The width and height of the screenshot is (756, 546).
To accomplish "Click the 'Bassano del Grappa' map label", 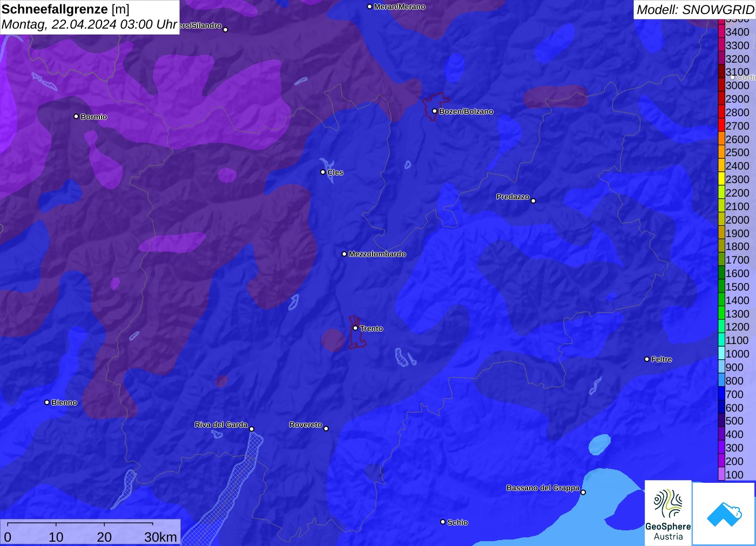I will (543, 488).
